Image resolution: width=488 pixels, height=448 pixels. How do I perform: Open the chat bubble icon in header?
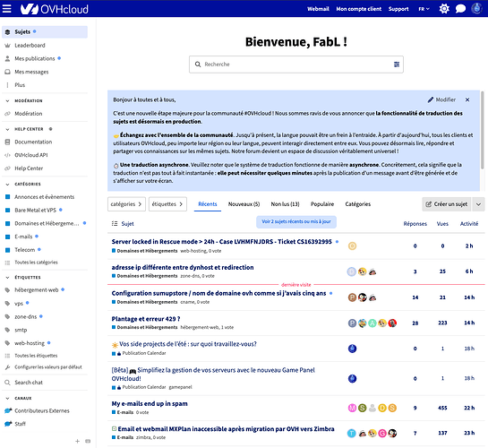point(460,9)
